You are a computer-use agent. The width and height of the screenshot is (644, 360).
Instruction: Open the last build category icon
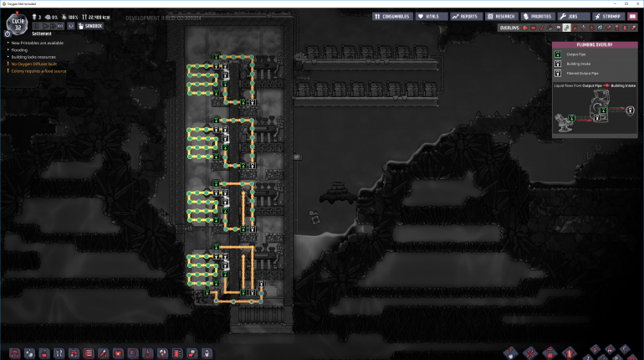(206, 352)
